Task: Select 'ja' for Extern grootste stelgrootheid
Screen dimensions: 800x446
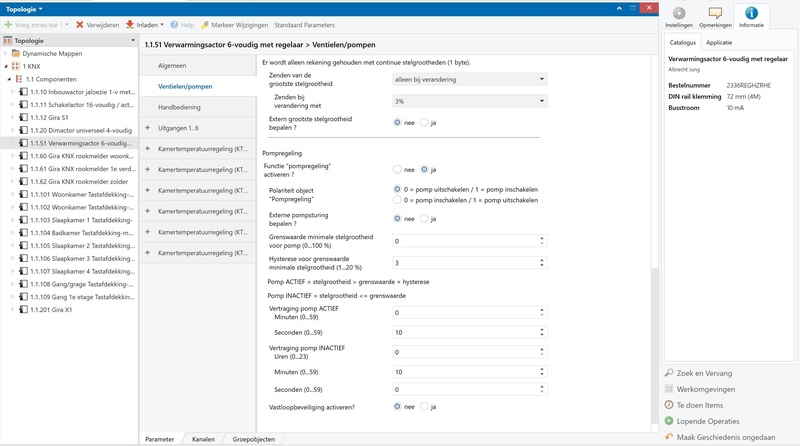Action: [424, 122]
